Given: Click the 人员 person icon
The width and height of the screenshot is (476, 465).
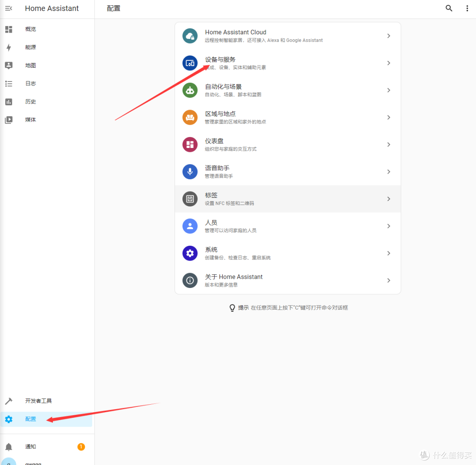Looking at the screenshot, I should [x=190, y=226].
